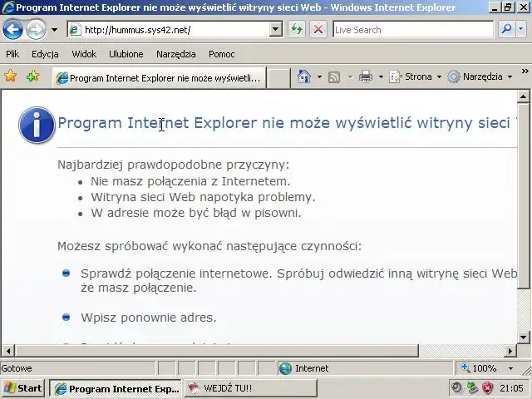Click the 100% zoom level button

479,368
